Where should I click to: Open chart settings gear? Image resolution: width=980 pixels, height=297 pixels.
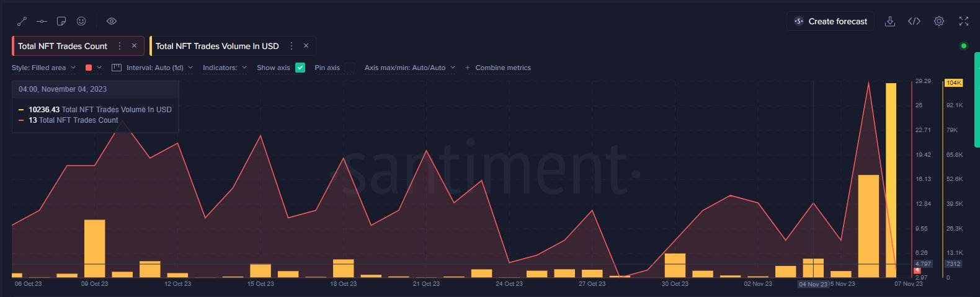click(x=939, y=21)
